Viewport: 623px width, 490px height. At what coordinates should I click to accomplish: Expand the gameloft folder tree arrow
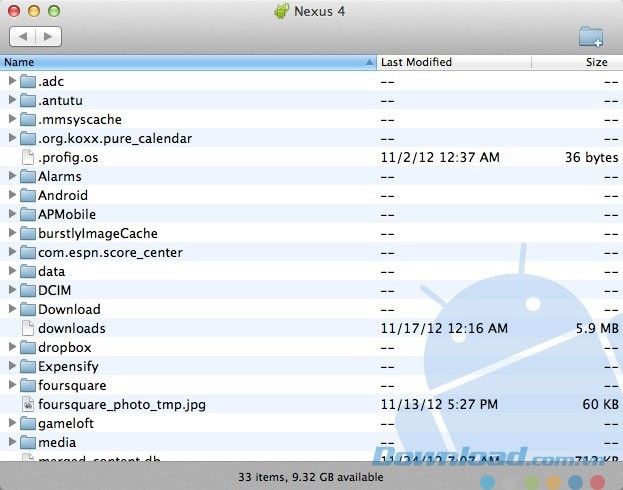(12, 423)
